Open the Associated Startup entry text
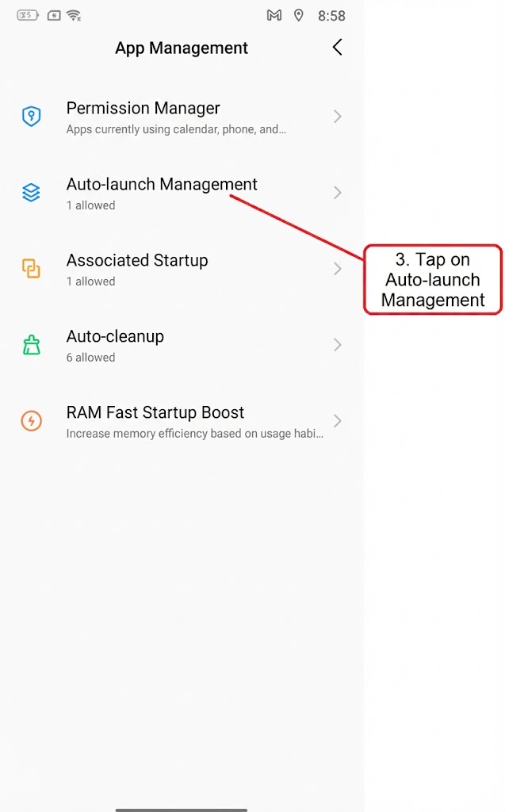This screenshot has width=505, height=812. point(137,261)
